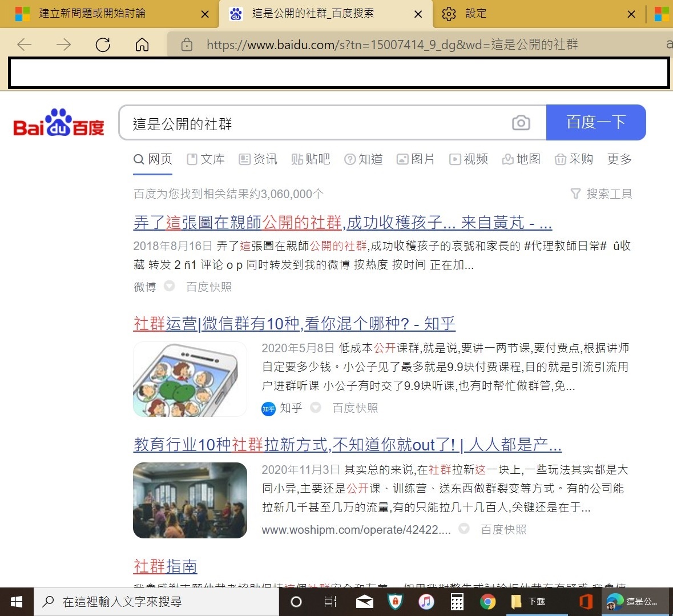Click the 百度一下 search button
673x616 pixels.
click(x=597, y=122)
